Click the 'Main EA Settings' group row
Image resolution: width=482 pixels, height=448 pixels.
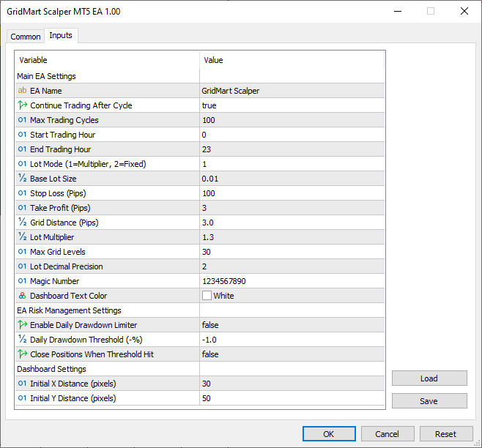coord(200,76)
